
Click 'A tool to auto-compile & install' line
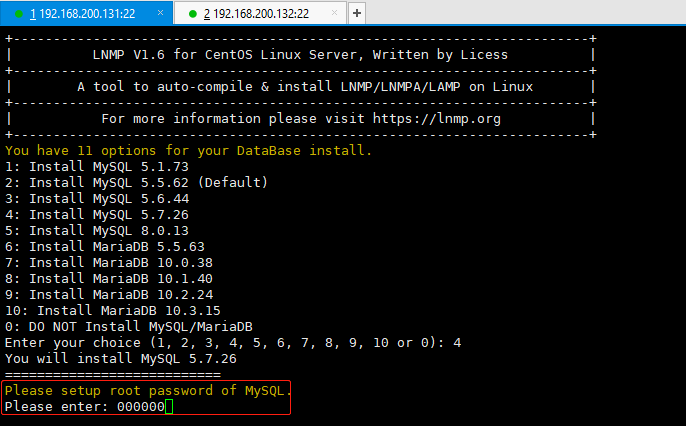pyautogui.click(x=305, y=87)
